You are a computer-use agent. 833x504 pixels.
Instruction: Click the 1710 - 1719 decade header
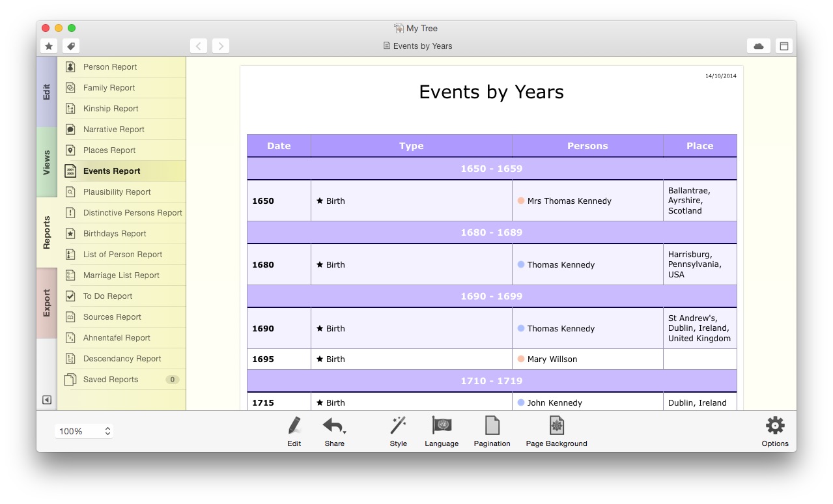click(x=492, y=381)
